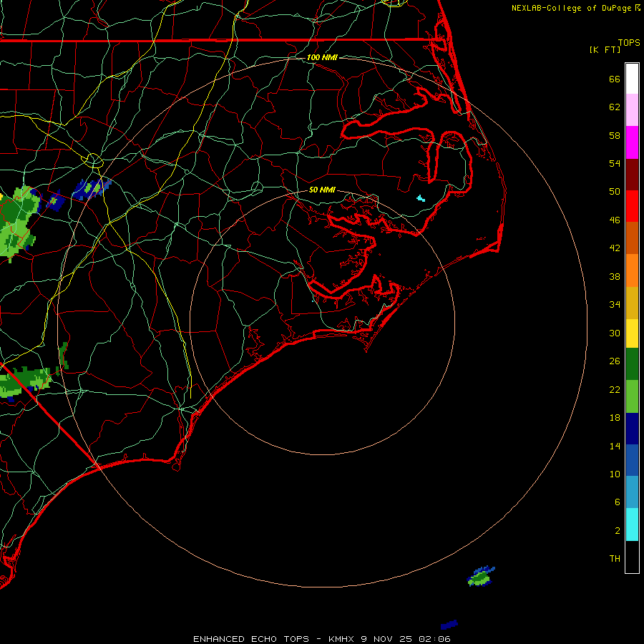Click the large green echo cluster on the west edge
Screen dimensions: 644x644
(x=17, y=224)
